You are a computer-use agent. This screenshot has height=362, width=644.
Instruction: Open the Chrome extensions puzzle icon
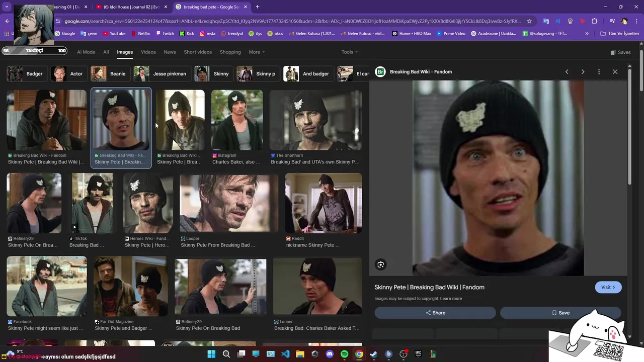pyautogui.click(x=594, y=21)
